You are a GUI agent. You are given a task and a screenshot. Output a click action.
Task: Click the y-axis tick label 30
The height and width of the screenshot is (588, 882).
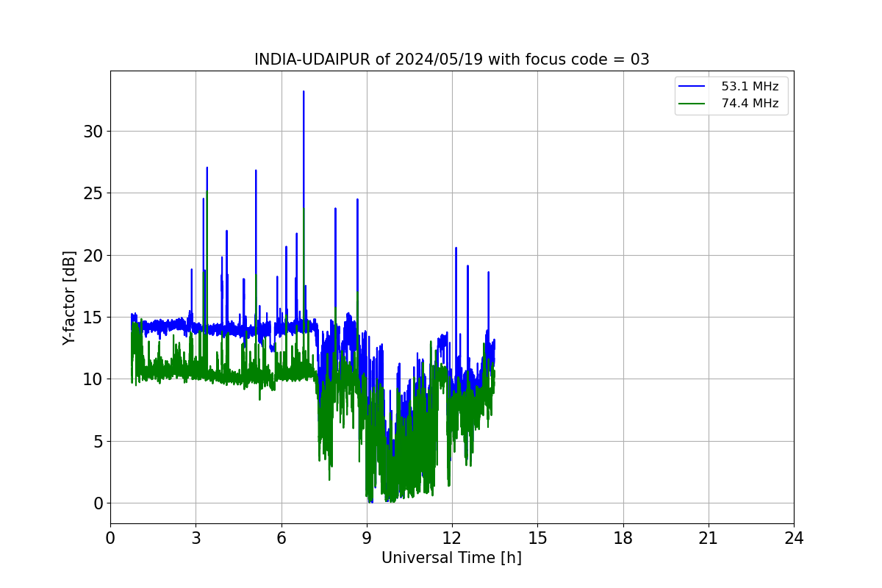pos(94,132)
